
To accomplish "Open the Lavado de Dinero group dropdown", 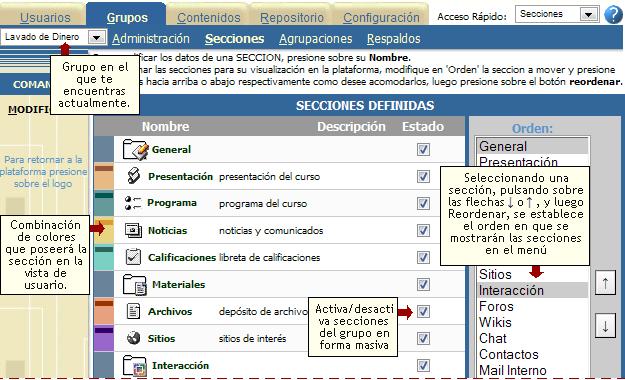I will (53, 37).
